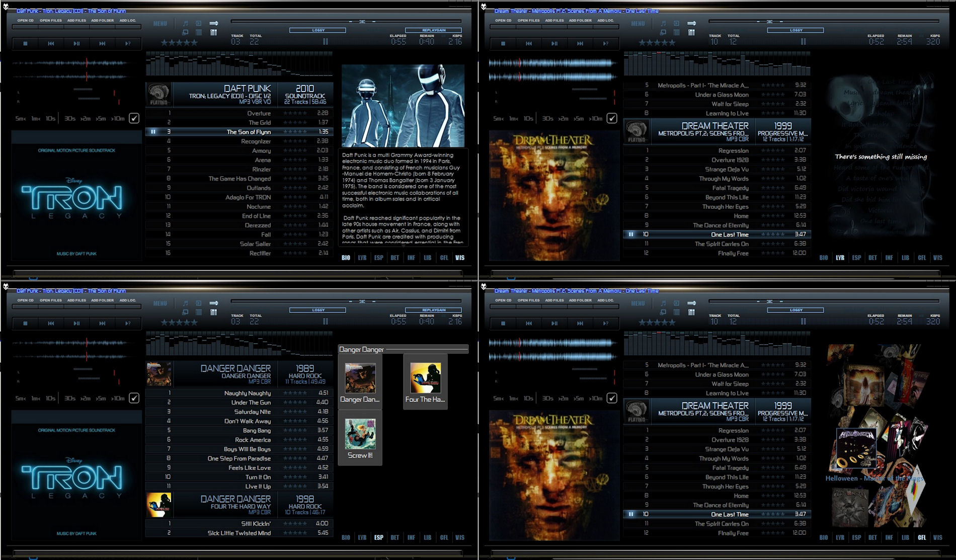Jump ahead >2m in the biography window
956x560 pixels.
coord(85,119)
